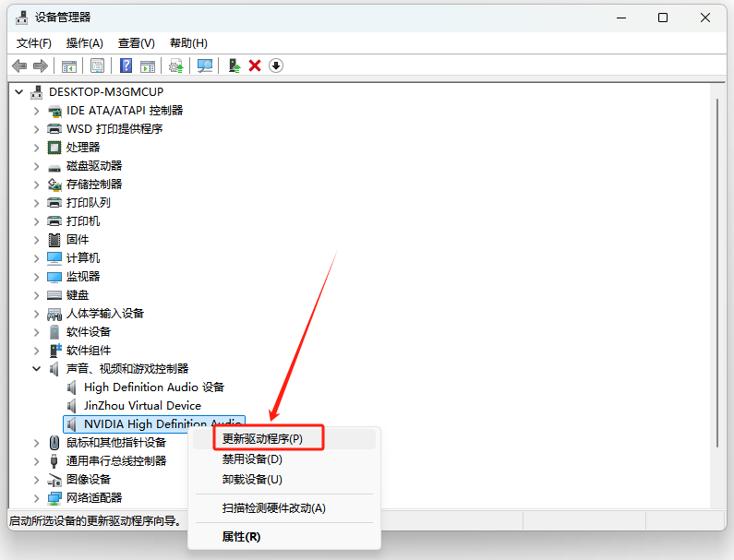This screenshot has width=734, height=560.
Task: Open the 查看(V) menu
Action: click(x=137, y=43)
